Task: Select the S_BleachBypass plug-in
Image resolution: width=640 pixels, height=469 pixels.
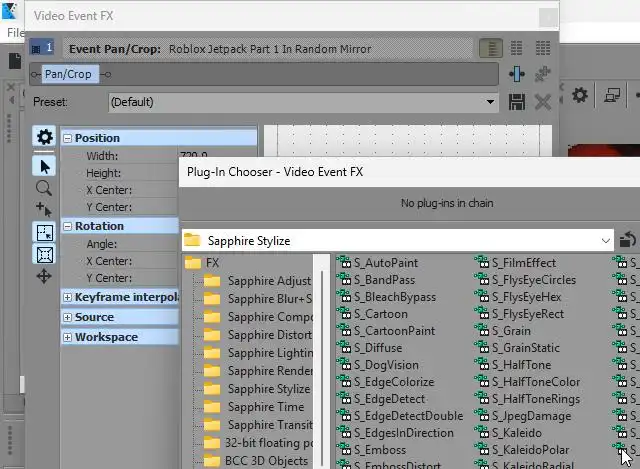Action: [x=387, y=297]
